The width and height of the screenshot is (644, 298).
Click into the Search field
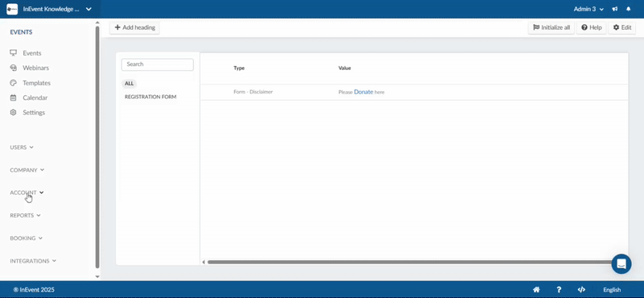157,64
